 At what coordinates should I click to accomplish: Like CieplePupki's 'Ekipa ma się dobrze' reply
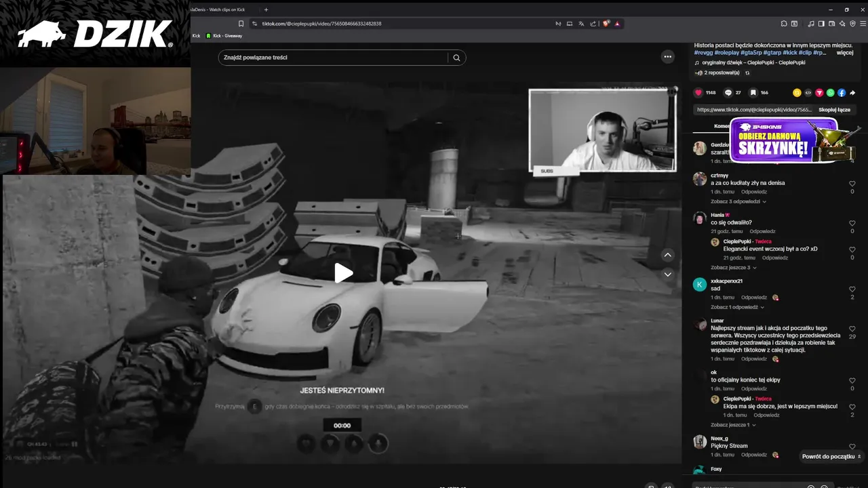[852, 407]
